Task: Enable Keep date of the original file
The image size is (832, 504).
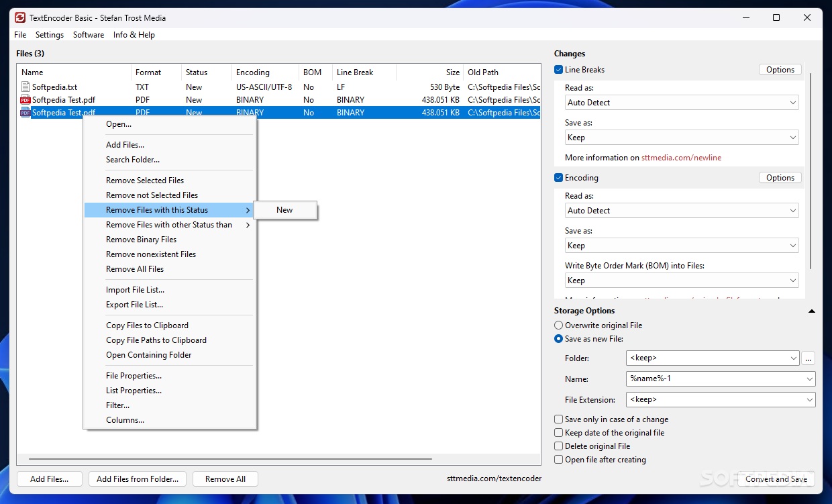Action: tap(559, 433)
